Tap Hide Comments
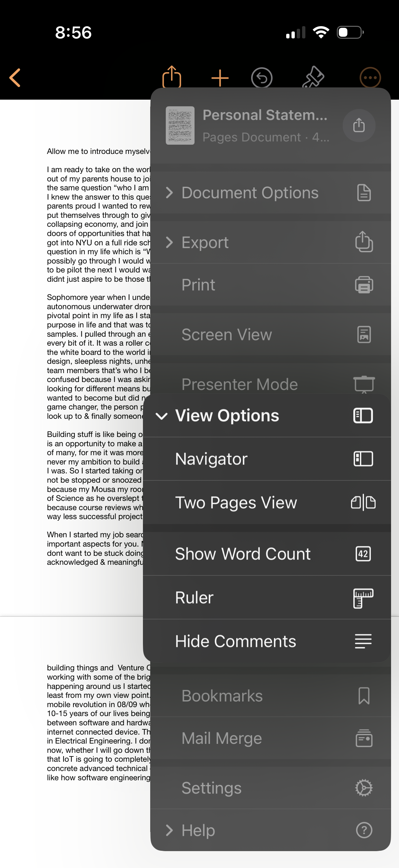 [267, 641]
